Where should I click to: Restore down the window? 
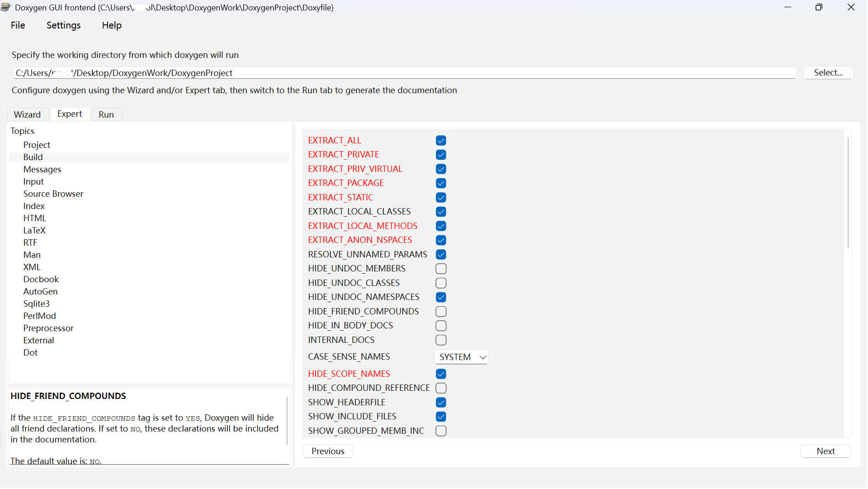819,7
